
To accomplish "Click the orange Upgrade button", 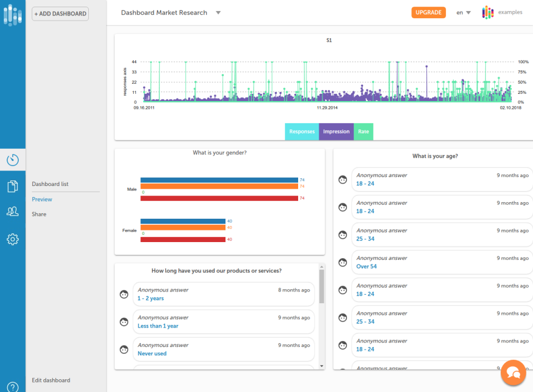I will click(428, 13).
